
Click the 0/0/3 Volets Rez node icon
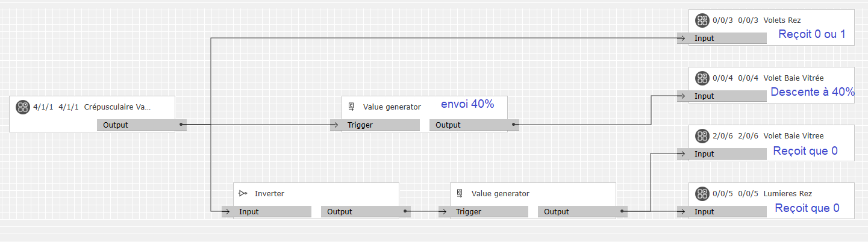(x=702, y=20)
